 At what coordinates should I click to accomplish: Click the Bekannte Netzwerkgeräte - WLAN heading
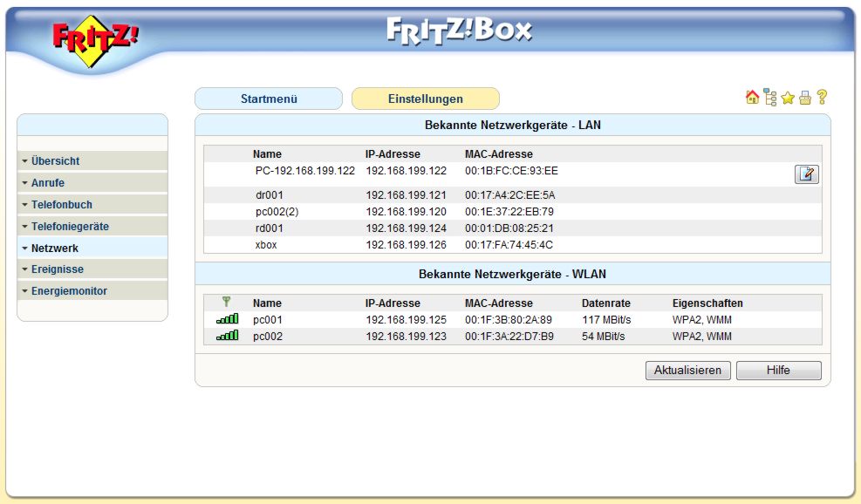pos(512,274)
